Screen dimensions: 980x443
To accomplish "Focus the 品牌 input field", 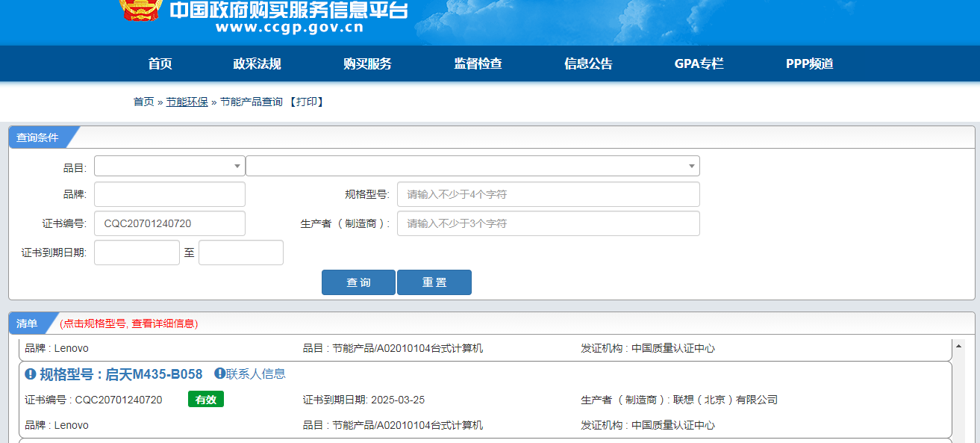I will click(x=169, y=194).
